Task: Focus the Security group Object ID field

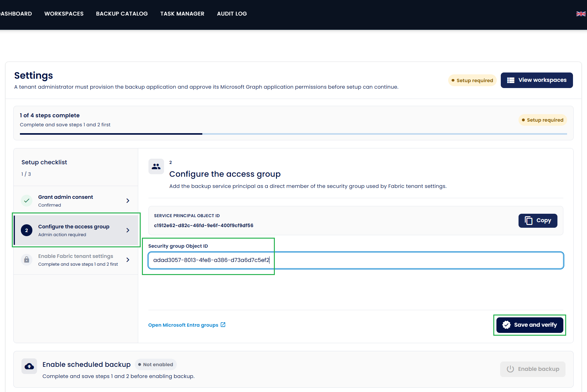Action: pos(356,260)
